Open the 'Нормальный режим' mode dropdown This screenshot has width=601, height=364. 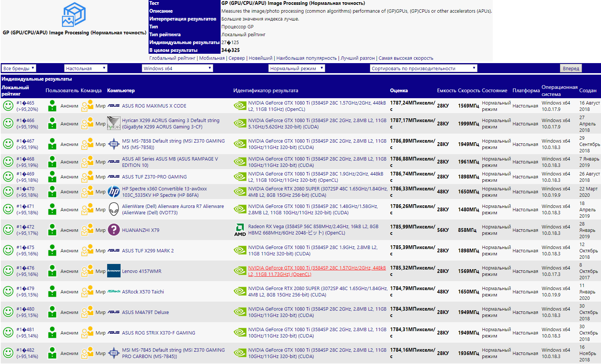click(x=297, y=68)
